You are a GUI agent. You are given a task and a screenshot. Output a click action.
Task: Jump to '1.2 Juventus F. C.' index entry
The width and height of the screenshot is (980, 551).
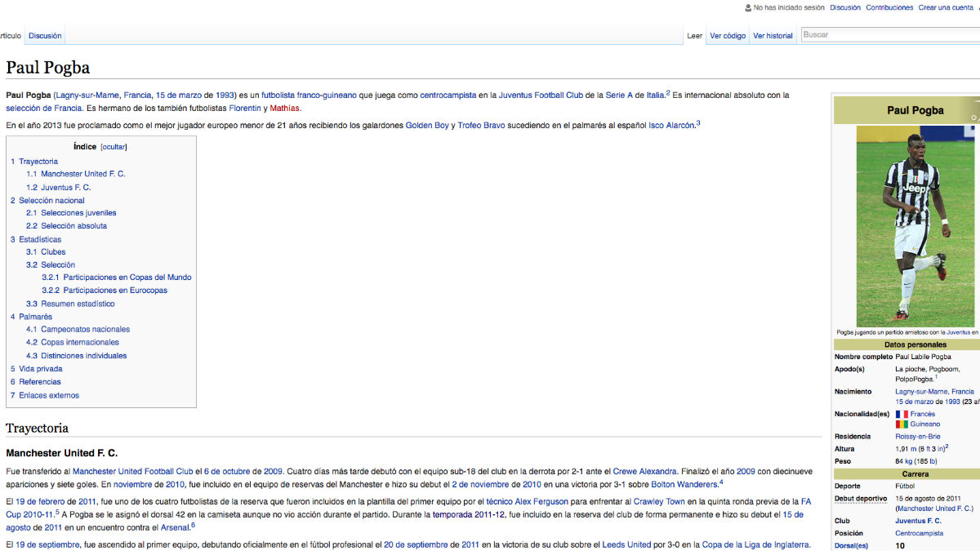tap(59, 188)
